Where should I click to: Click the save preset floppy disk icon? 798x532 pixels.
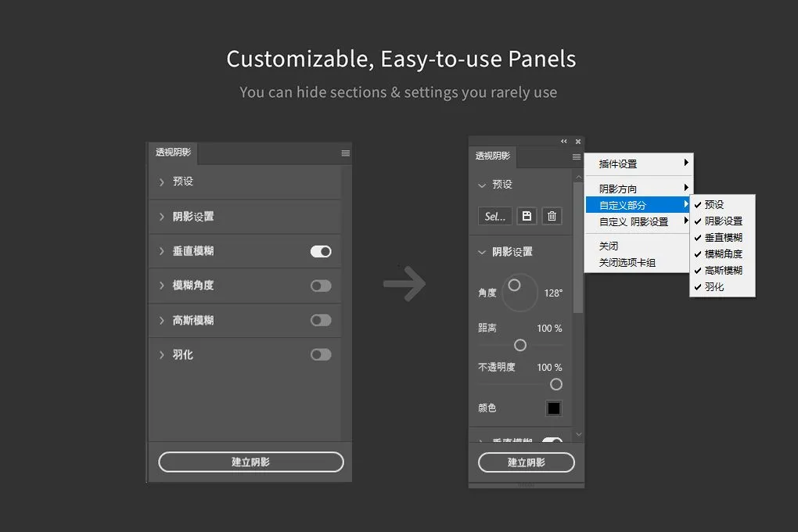[x=527, y=216]
